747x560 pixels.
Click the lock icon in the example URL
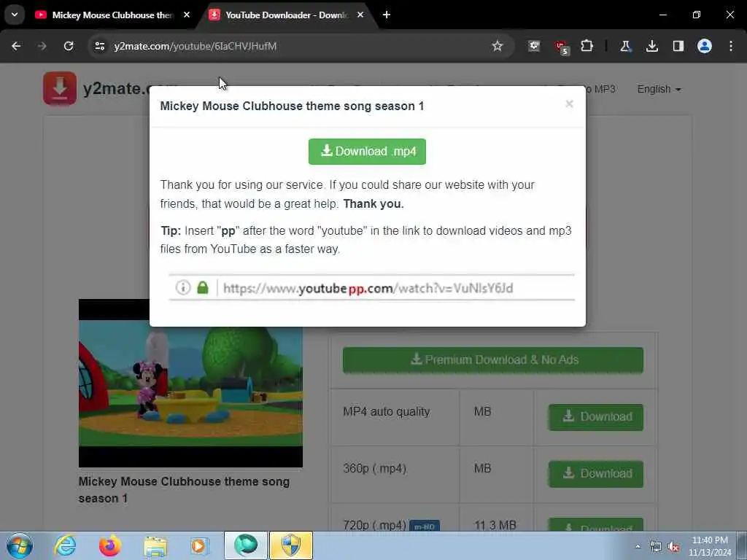click(x=203, y=287)
